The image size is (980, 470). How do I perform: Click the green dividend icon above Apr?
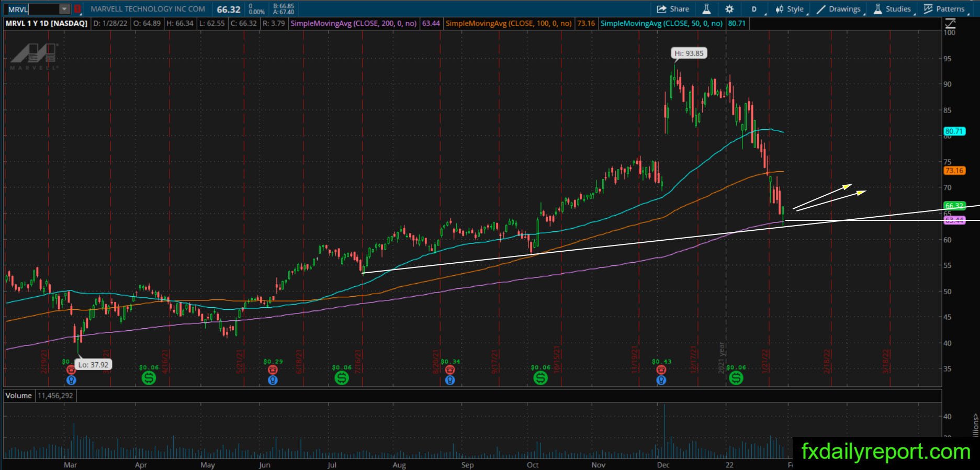pos(149,377)
